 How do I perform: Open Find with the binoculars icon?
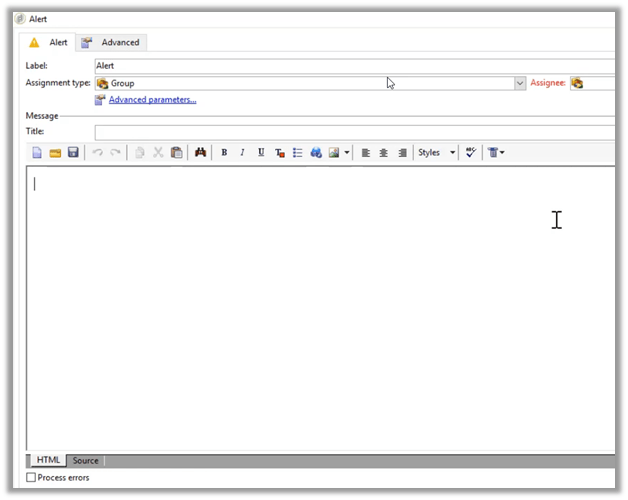click(x=200, y=152)
